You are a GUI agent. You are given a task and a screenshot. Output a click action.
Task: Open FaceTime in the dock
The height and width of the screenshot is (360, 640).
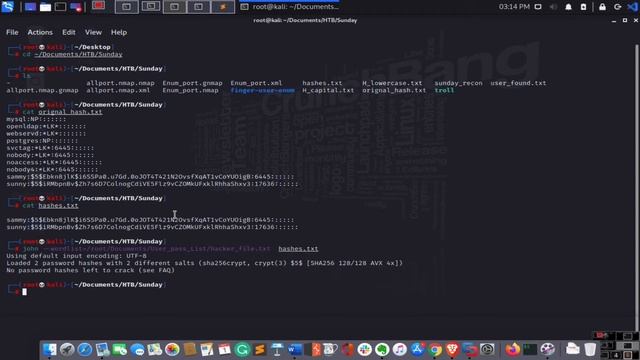click(120, 349)
